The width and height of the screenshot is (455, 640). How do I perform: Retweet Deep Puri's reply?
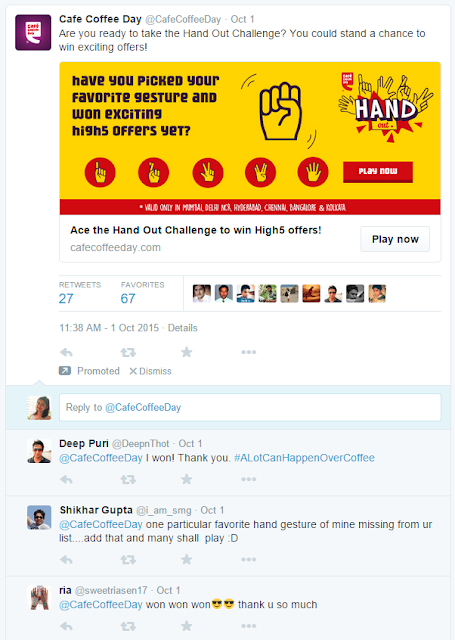click(x=128, y=479)
